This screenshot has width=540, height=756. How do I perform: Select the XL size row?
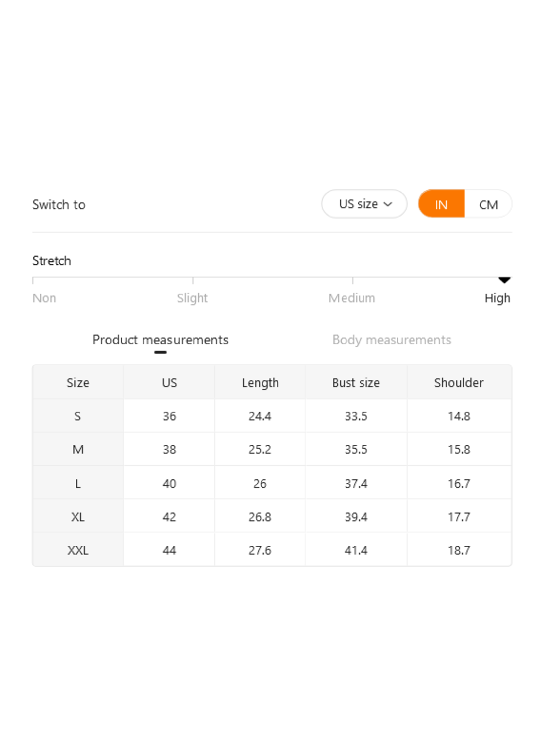pyautogui.click(x=78, y=517)
